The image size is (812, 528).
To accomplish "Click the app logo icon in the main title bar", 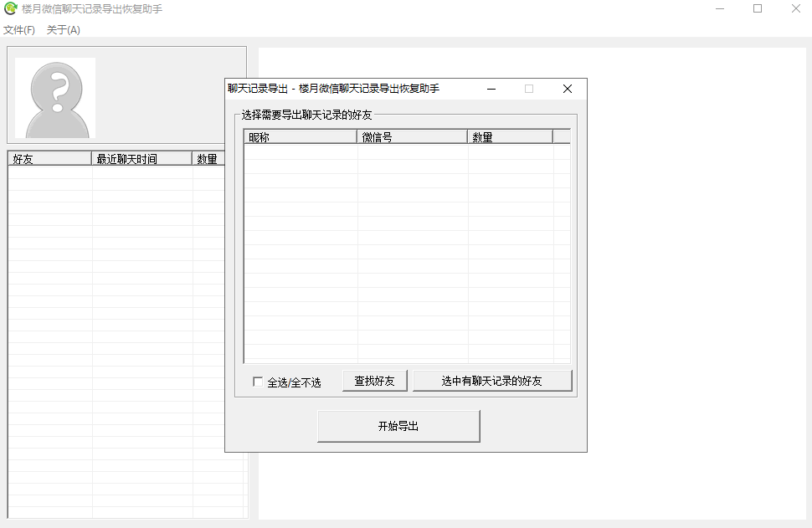I will [x=10, y=9].
